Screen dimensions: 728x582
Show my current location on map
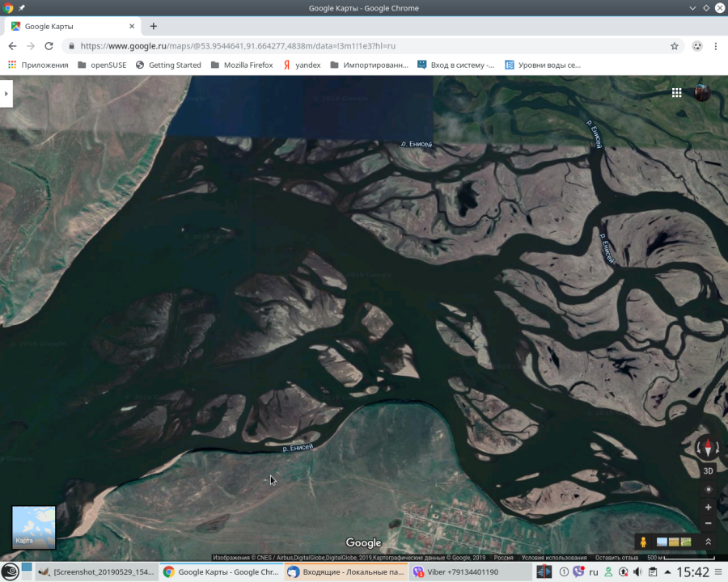tap(709, 489)
